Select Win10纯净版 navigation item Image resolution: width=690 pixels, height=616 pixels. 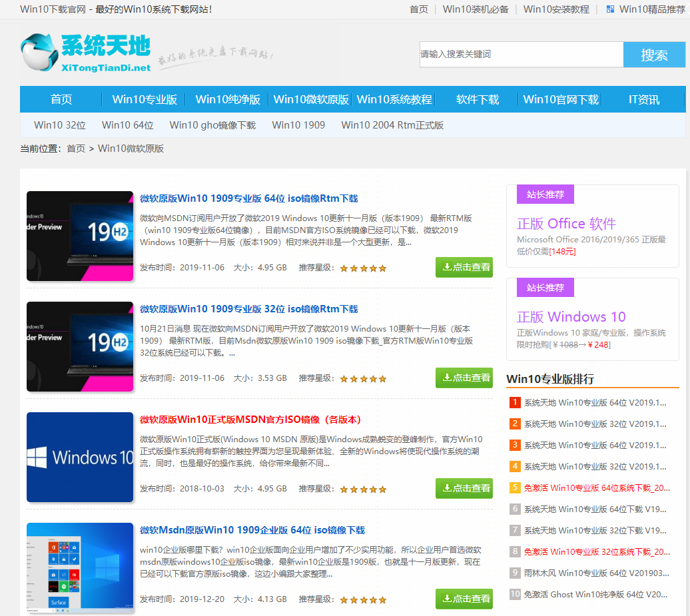228,99
